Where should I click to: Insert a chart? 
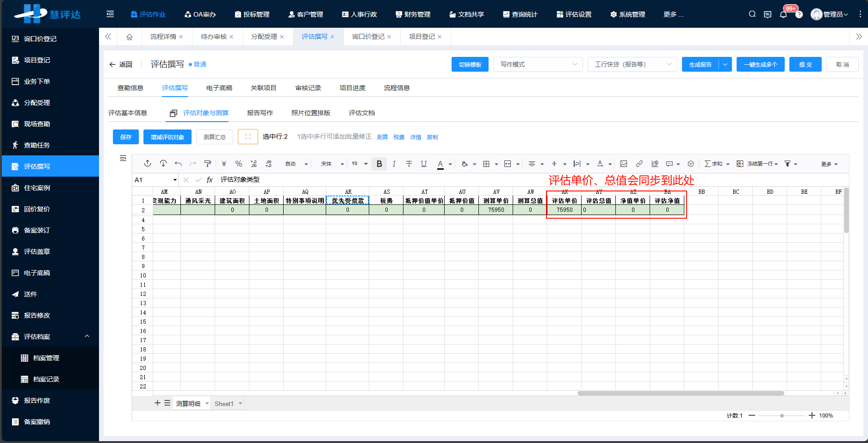coord(655,163)
